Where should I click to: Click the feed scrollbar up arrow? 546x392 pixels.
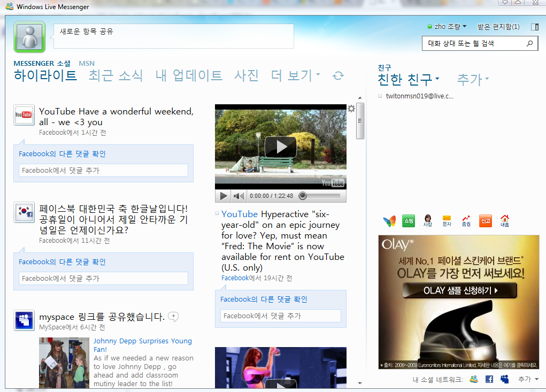[360, 98]
